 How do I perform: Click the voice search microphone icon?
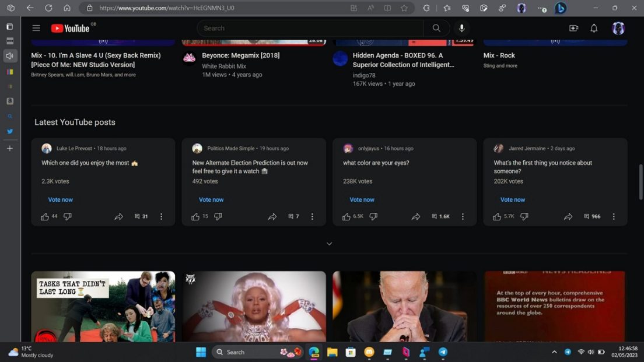pos(461,27)
